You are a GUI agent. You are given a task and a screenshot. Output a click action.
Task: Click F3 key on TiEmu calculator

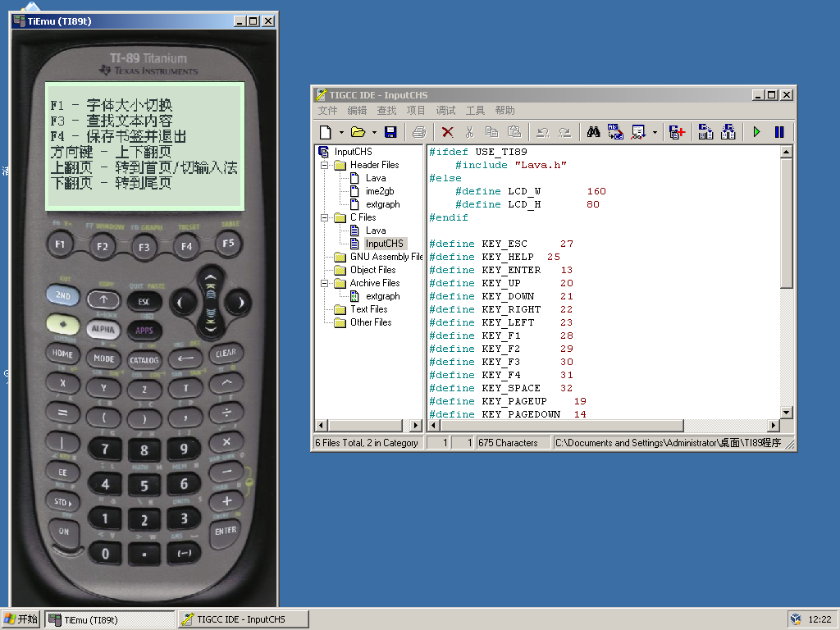[x=144, y=247]
